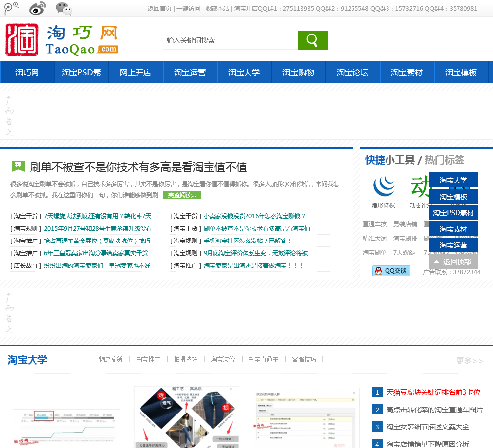
Task: Open the table screenshot thumbnail
Action: [x=307, y=418]
